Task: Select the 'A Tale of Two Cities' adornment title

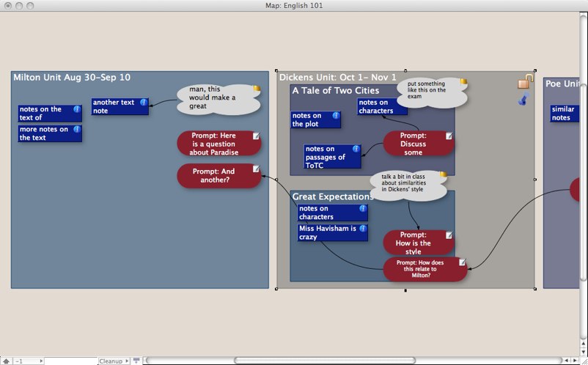Action: [x=336, y=90]
